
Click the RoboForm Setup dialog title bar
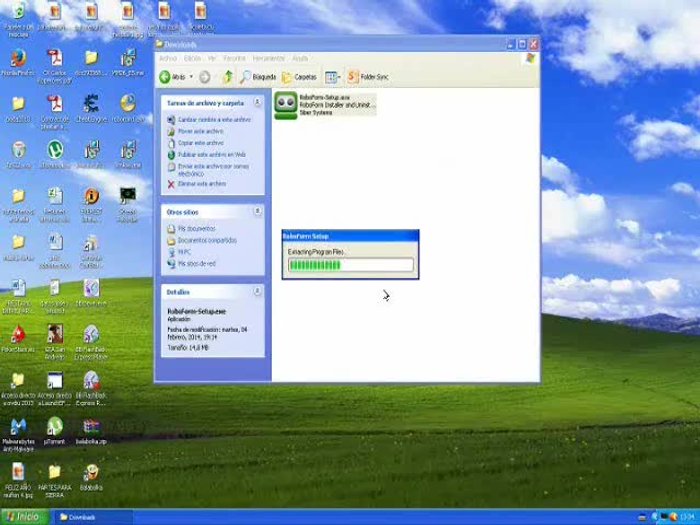tap(350, 236)
